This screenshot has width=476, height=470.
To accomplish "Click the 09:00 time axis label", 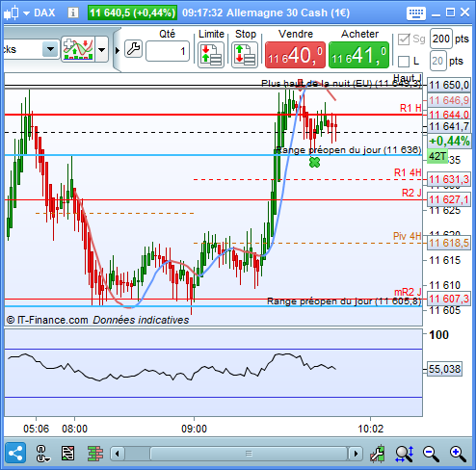I will click(x=194, y=429).
